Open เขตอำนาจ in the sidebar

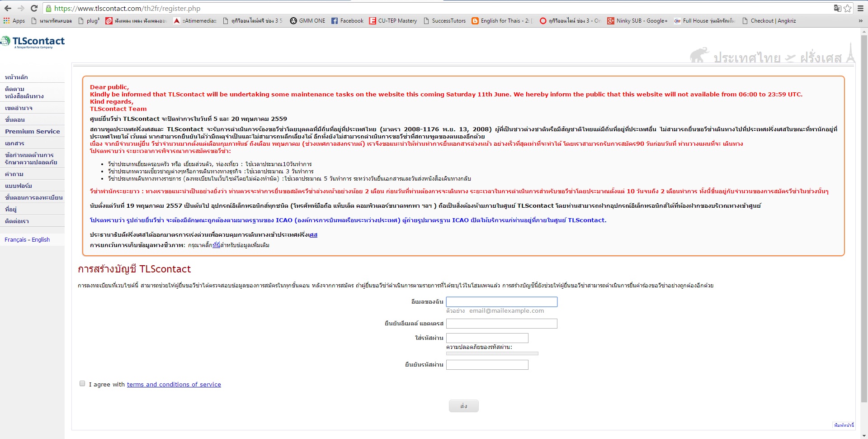coord(19,108)
